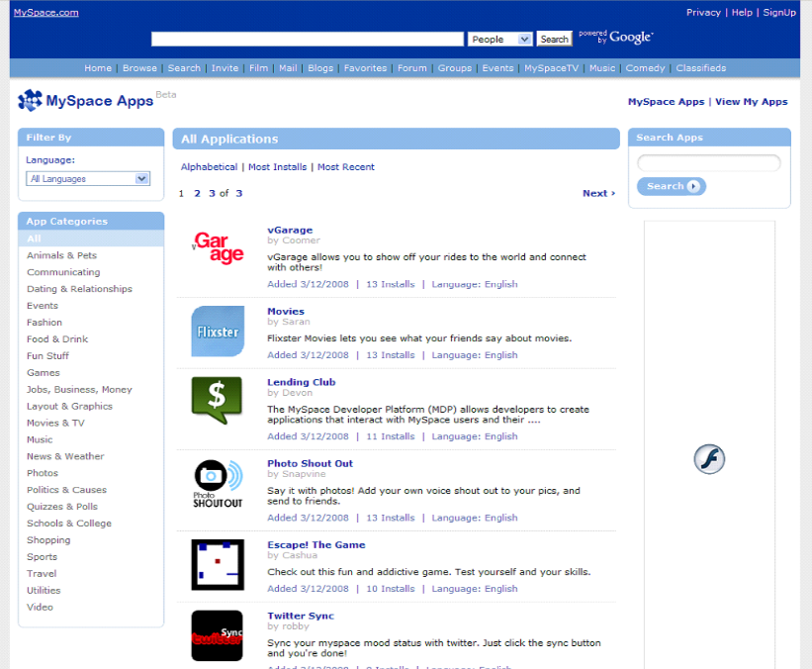Expand the People search scope dropdown
The width and height of the screenshot is (812, 669).
coord(500,40)
